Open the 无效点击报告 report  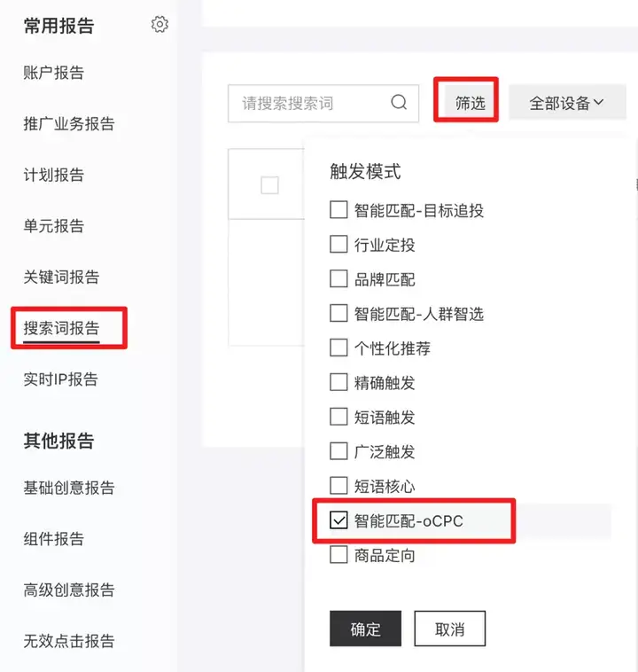(x=69, y=641)
